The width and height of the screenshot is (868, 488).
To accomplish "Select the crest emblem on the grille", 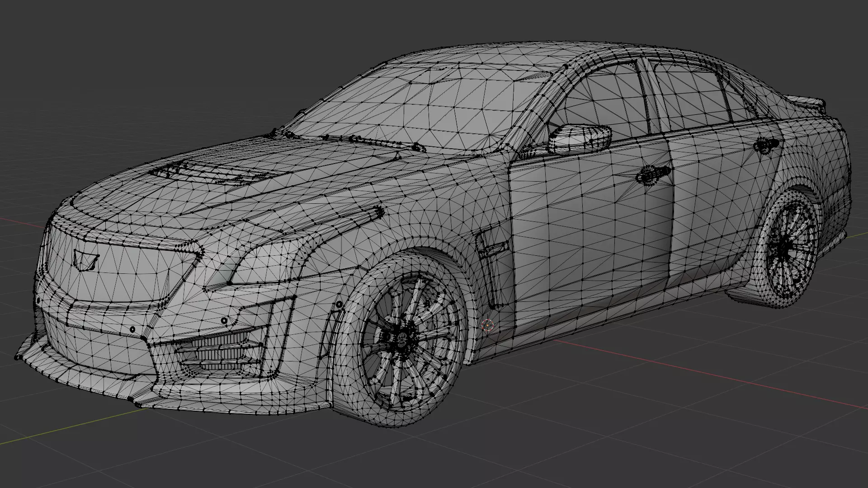I will coord(86,260).
